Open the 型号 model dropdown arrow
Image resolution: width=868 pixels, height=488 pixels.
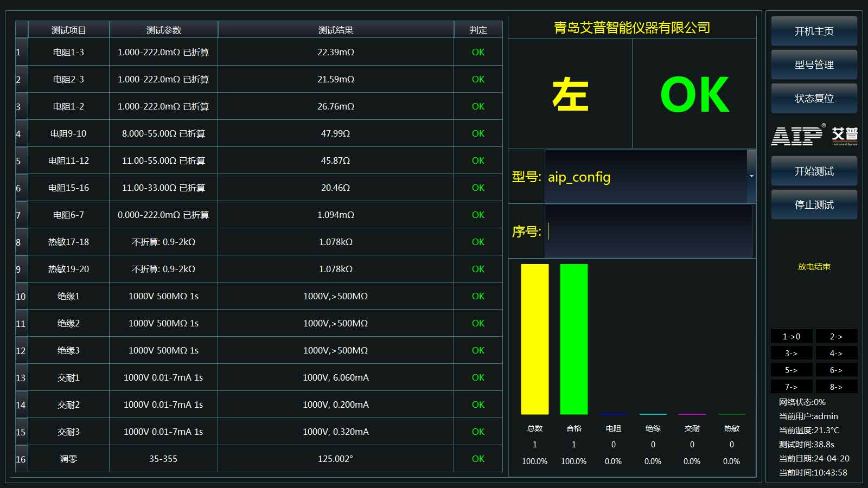coord(751,176)
